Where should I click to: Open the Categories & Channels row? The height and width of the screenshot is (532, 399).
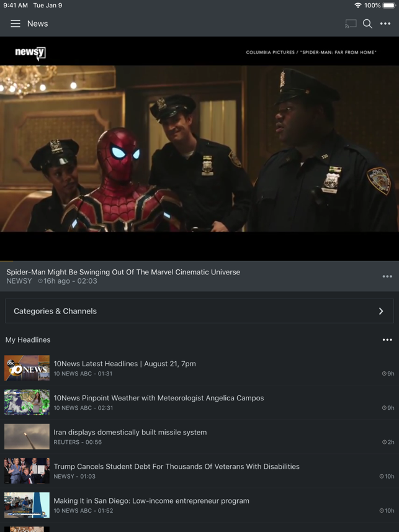pyautogui.click(x=200, y=311)
